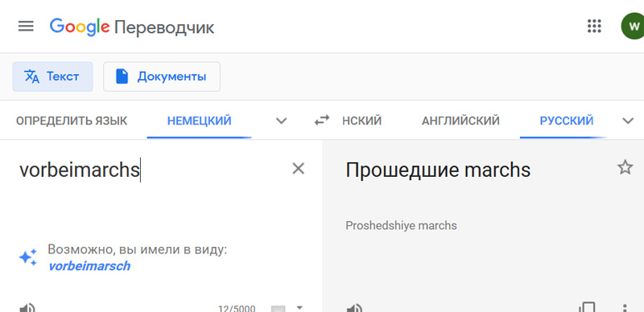This screenshot has height=312, width=644.
Task: Listen to the translated text
Action: point(354,308)
